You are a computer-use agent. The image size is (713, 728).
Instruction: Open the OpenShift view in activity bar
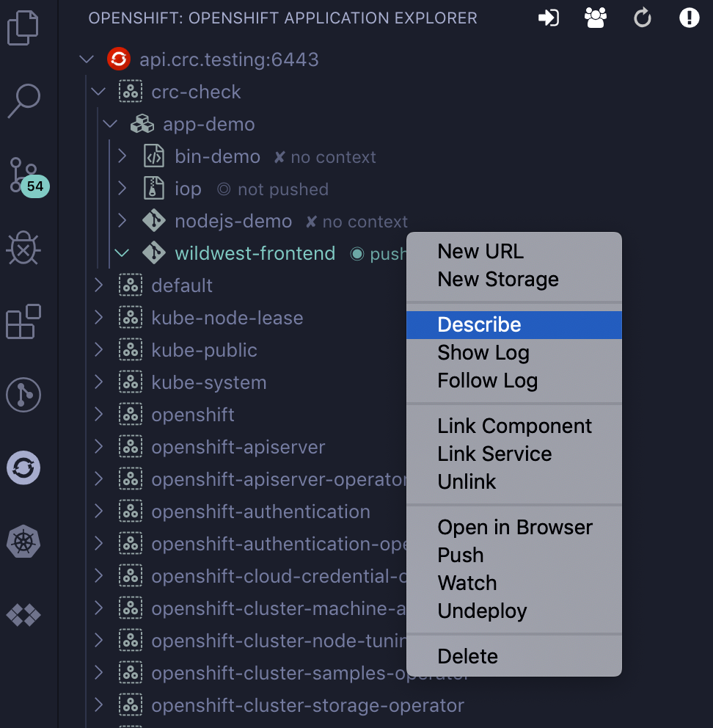[x=23, y=467]
